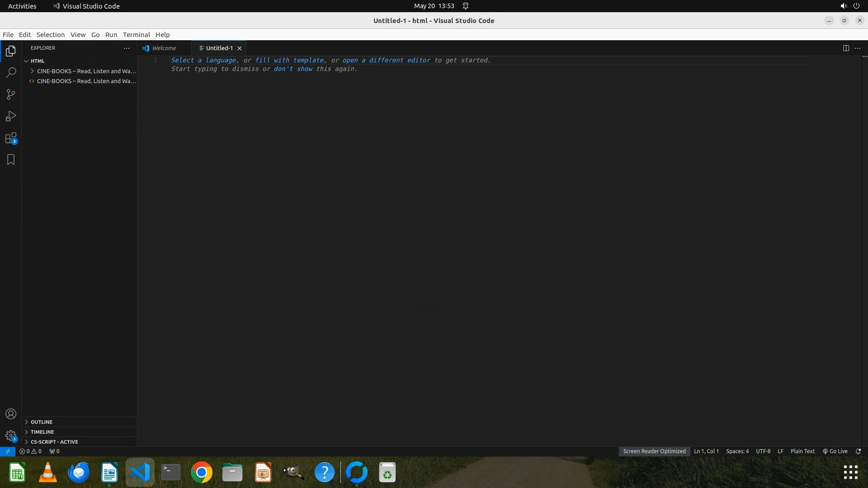Image resolution: width=868 pixels, height=488 pixels.
Task: Open Google Chrome from the dock
Action: pyautogui.click(x=202, y=473)
